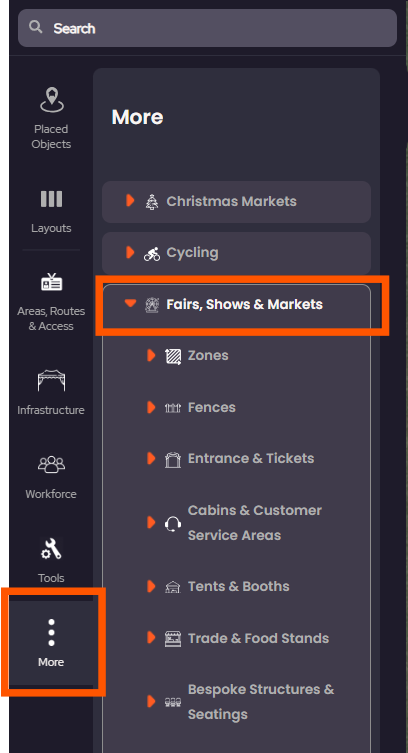Viewport: 408px width, 753px height.
Task: Select Trade & Food Stands label
Action: click(258, 638)
